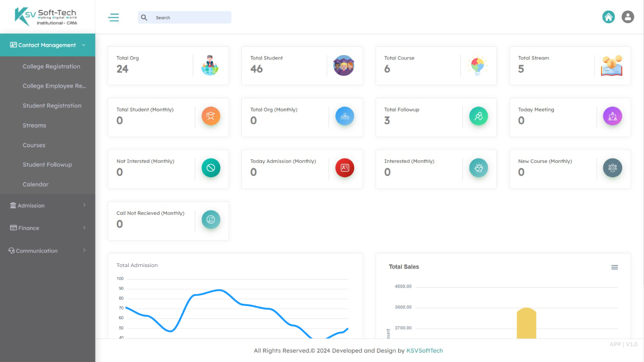Open the Calendar sidebar item

36,184
